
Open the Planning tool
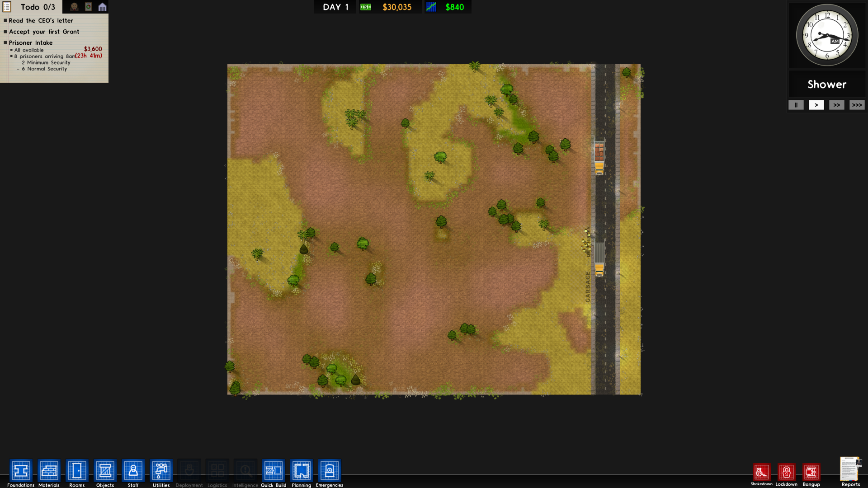[301, 471]
